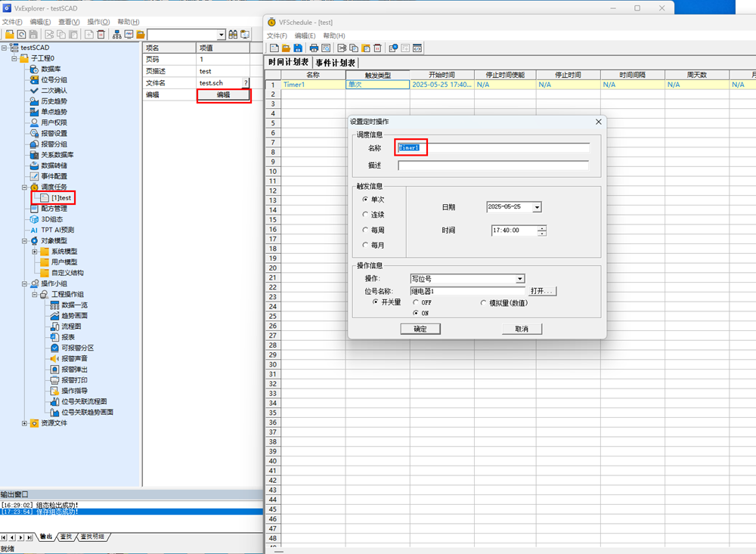This screenshot has width=756, height=554.
Task: Select the 流程图 tree node
Action: [x=71, y=327]
